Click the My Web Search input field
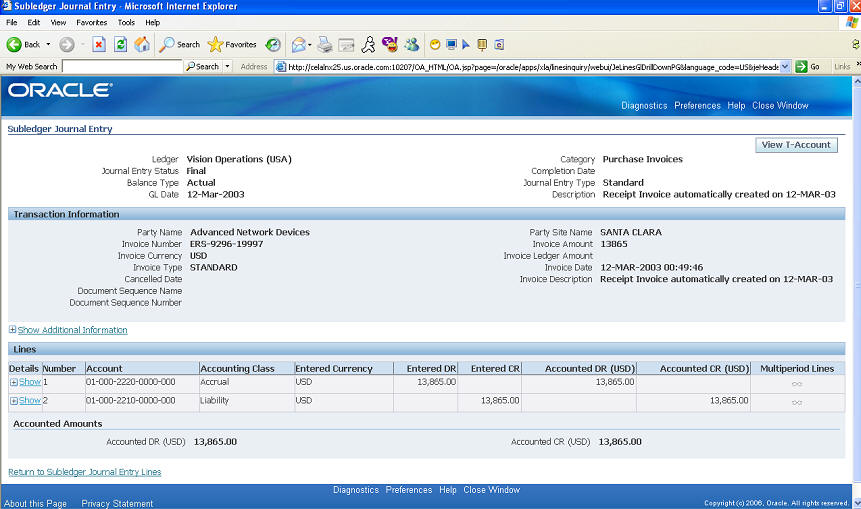Image resolution: width=861 pixels, height=509 pixels. point(121,67)
